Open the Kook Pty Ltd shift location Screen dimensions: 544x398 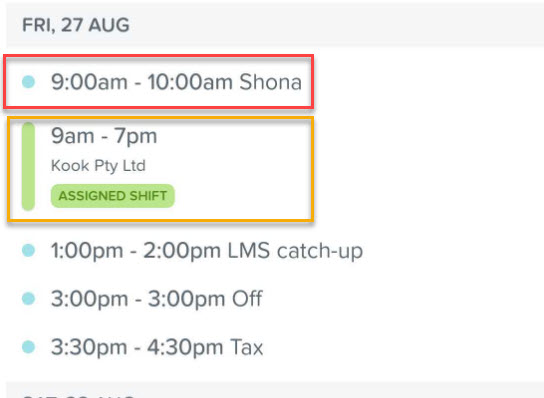(x=98, y=166)
